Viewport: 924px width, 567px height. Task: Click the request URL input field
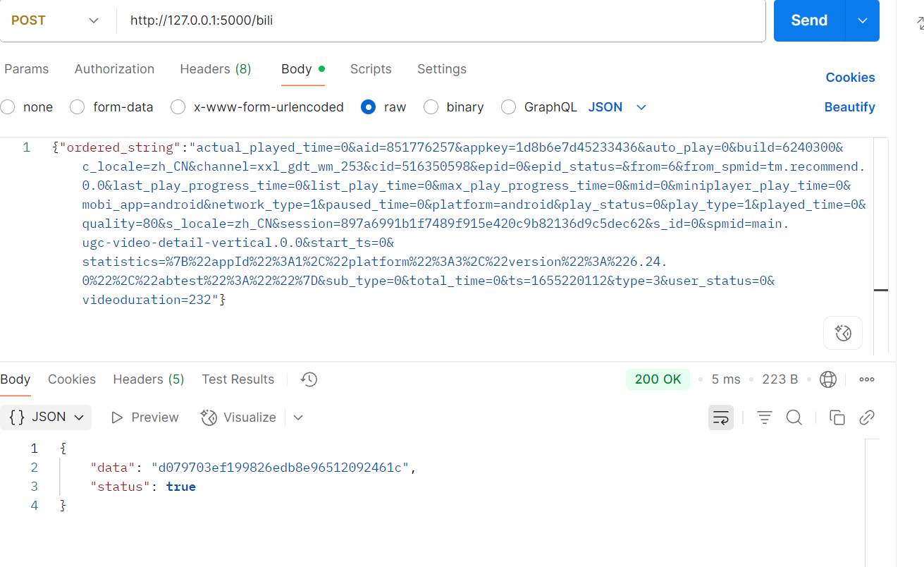coord(441,20)
